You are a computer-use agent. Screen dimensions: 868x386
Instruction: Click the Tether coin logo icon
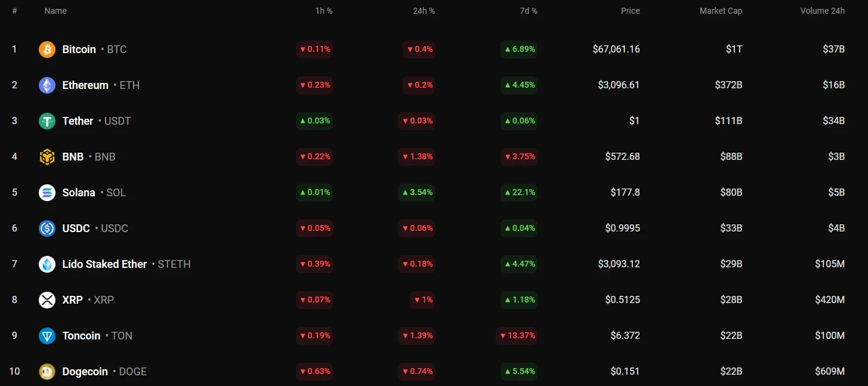[47, 121]
